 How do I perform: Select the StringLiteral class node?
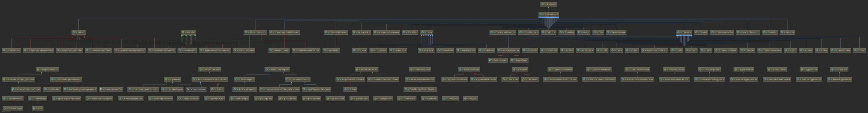coord(398,50)
